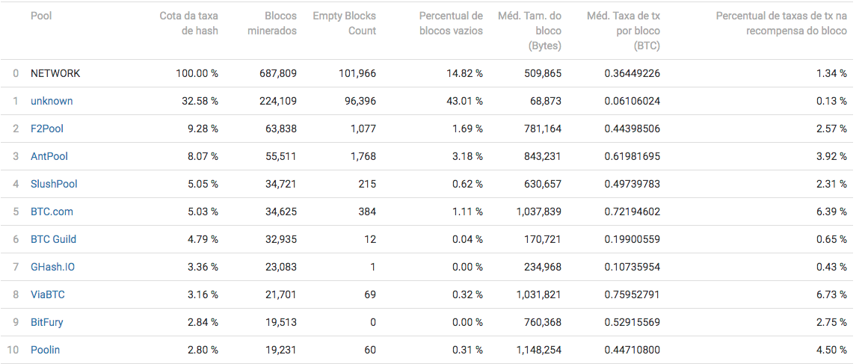
Task: Select unknown empty blocks 96,396
Action: [x=360, y=101]
